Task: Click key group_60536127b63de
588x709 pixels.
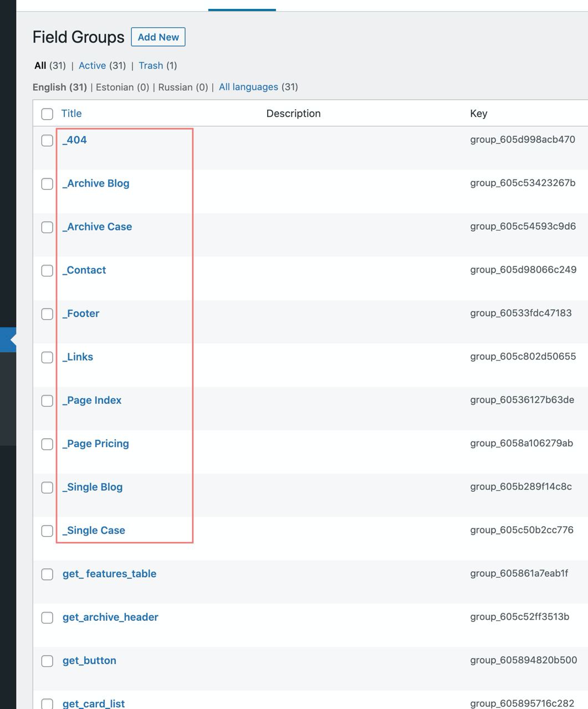Action: pyautogui.click(x=522, y=400)
